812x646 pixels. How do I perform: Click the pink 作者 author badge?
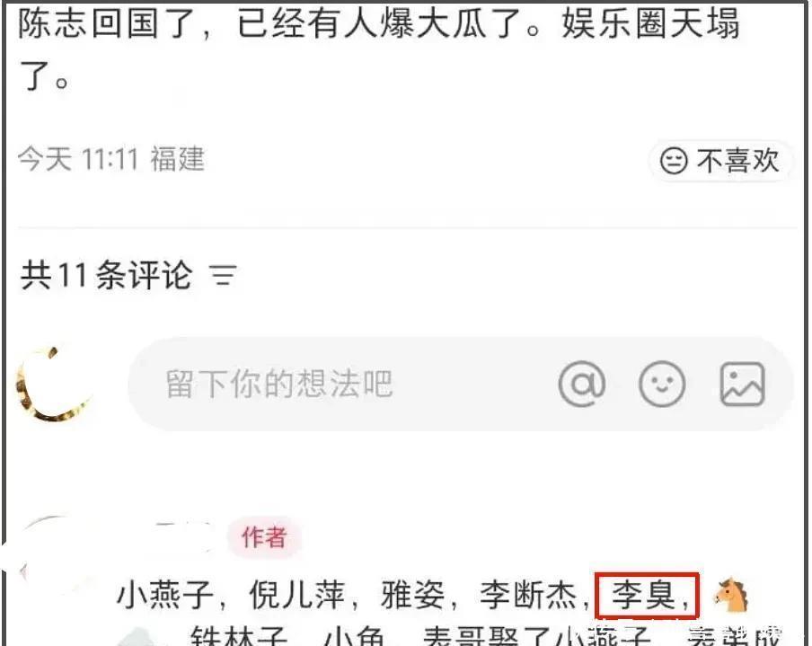click(x=264, y=537)
